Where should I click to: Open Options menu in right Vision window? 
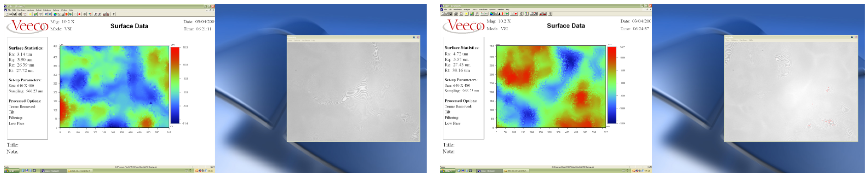pyautogui.click(x=492, y=10)
